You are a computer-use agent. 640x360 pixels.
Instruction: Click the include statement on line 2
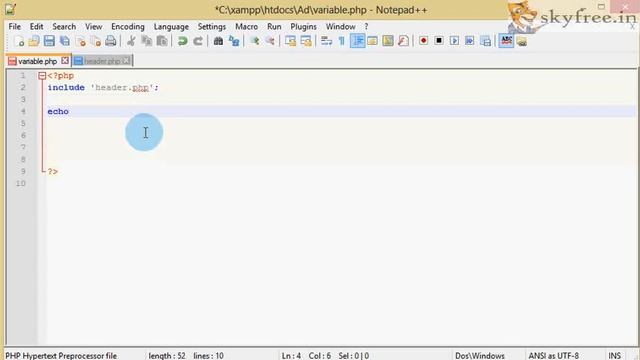[103, 88]
